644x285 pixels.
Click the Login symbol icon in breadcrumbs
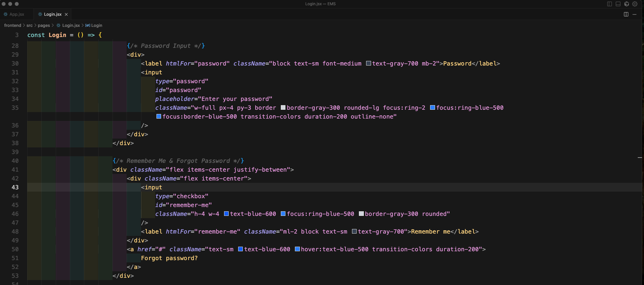88,26
